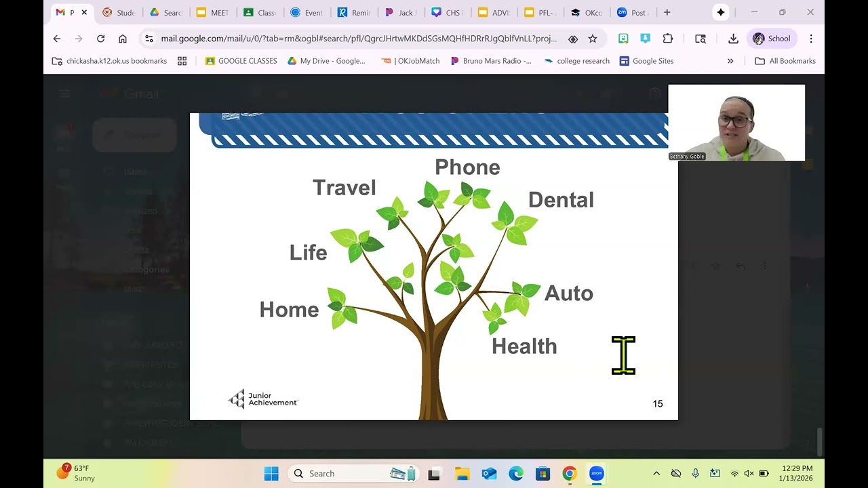Bookmark this page with the star icon
868x488 pixels.
click(x=593, y=39)
